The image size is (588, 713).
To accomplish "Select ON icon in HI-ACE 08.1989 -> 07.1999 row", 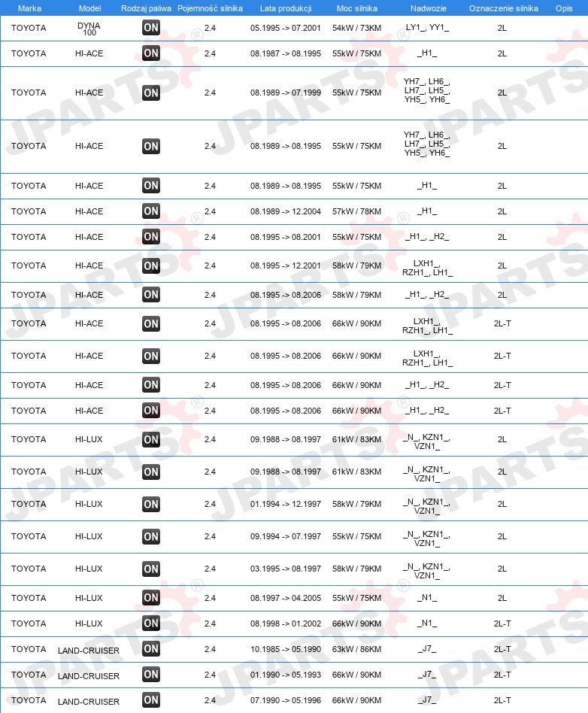I will (151, 93).
